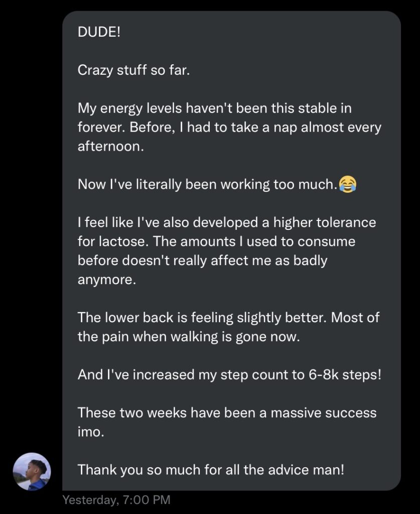The image size is (420, 514).
Task: Click the line beginning "I feel like I've also"
Action: pyautogui.click(x=226, y=222)
